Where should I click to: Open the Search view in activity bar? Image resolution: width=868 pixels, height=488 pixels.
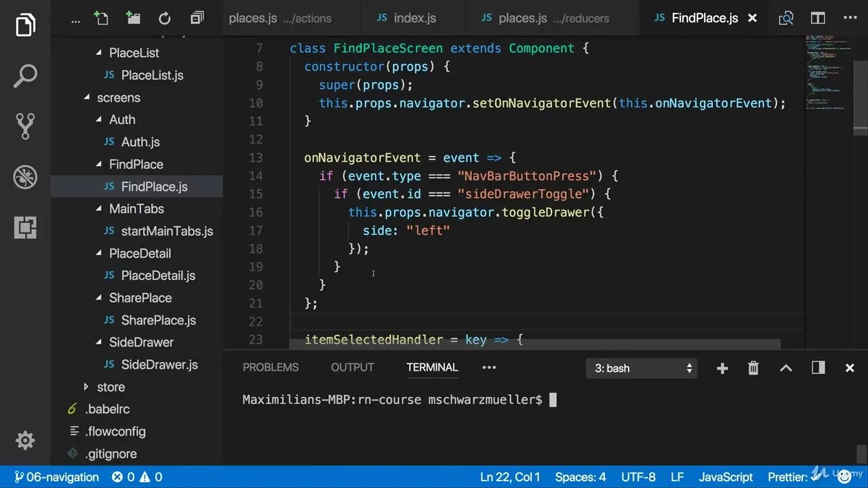coord(25,76)
